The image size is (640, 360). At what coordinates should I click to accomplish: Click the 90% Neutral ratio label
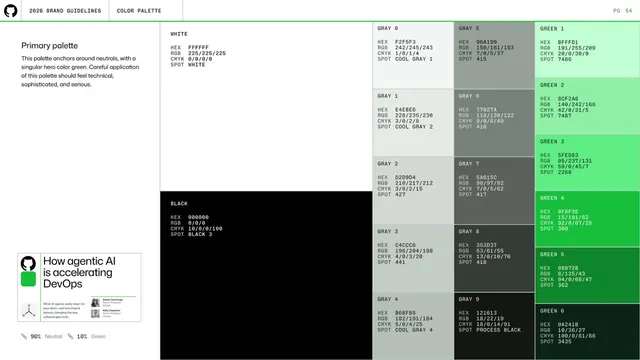tap(47, 336)
